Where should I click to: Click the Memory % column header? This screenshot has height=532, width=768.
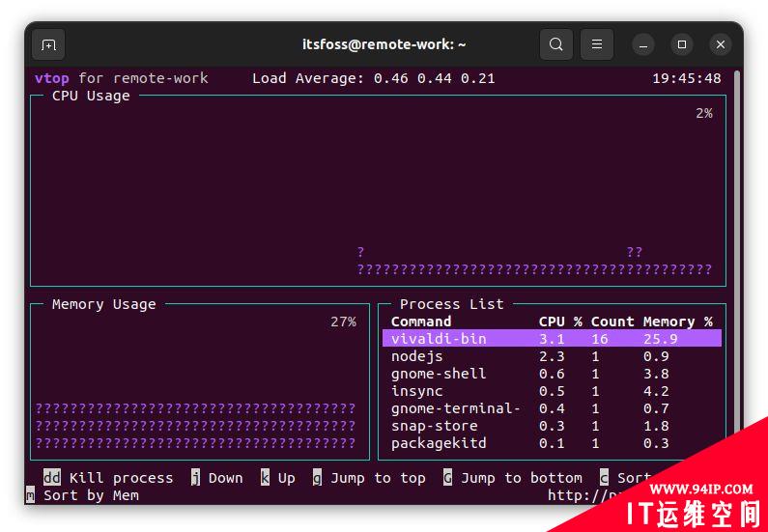[x=678, y=322]
